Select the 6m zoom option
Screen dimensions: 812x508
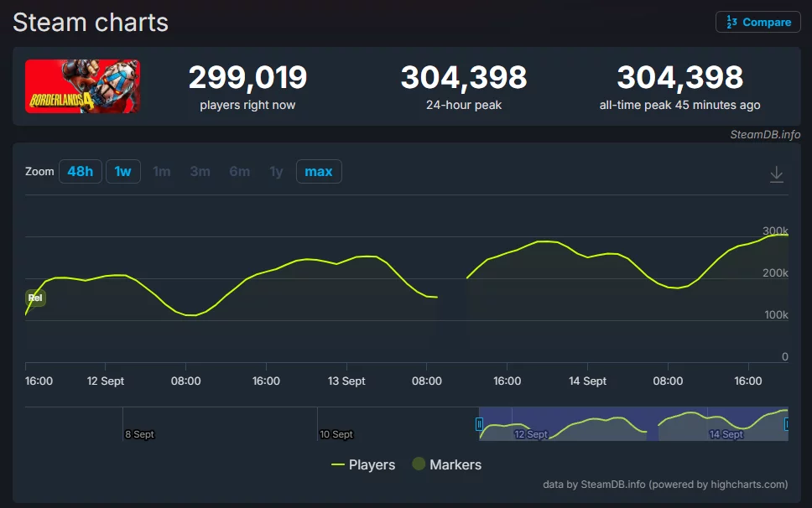click(239, 171)
